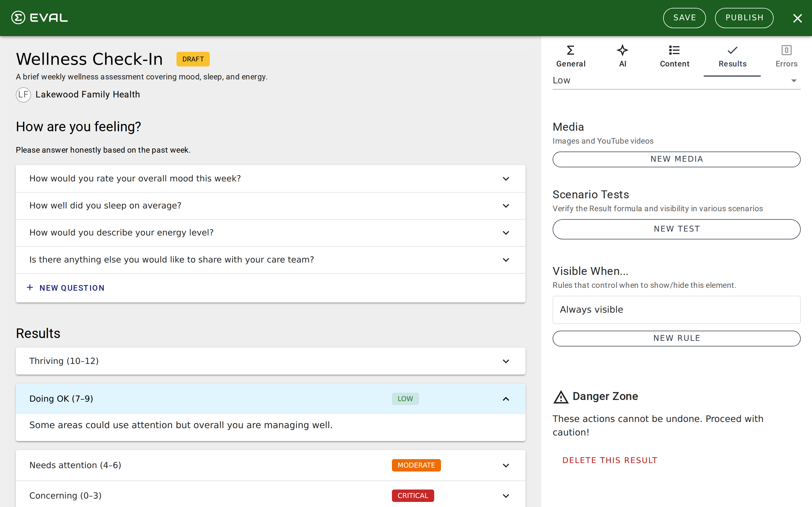Expand the overall mood question
Screen dimensions: 812x507
click(x=506, y=179)
